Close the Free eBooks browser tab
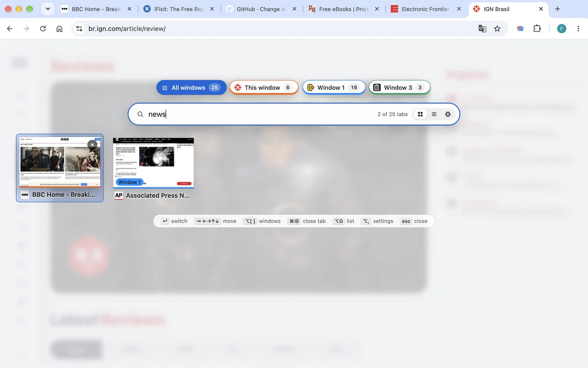The height and width of the screenshot is (368, 588). tap(377, 9)
